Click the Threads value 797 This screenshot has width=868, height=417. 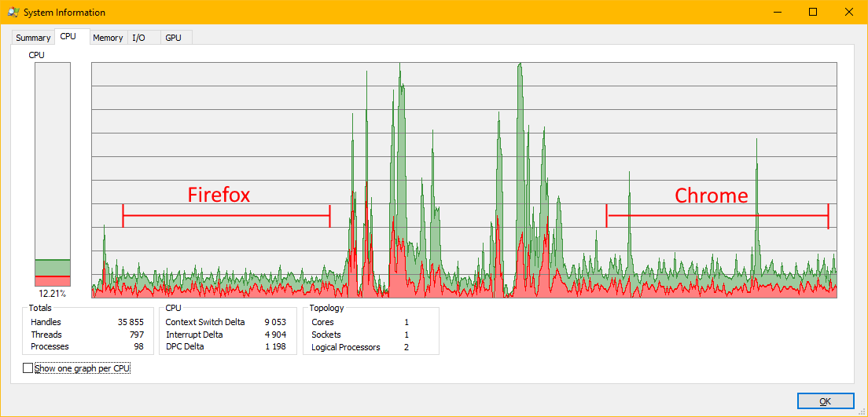pyautogui.click(x=136, y=335)
